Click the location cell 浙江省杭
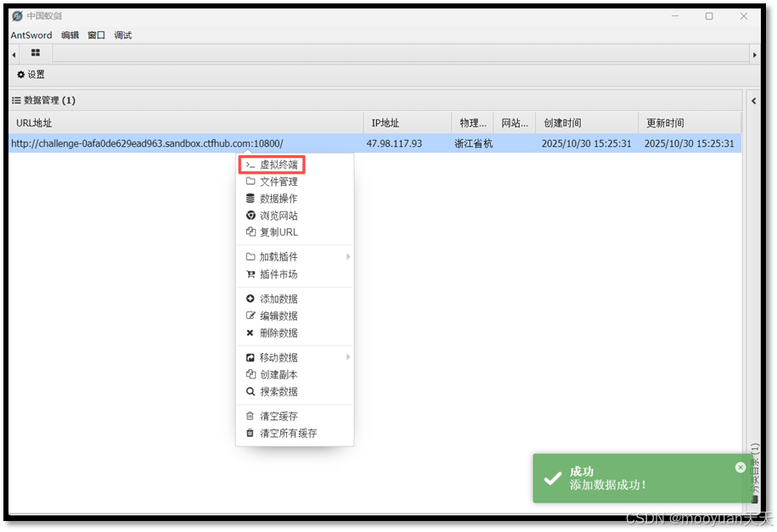 tap(473, 143)
